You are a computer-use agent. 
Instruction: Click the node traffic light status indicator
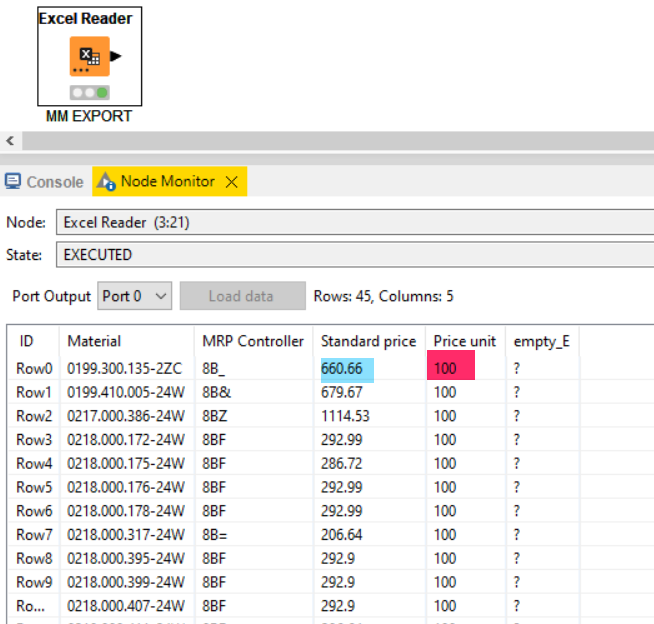pos(89,92)
